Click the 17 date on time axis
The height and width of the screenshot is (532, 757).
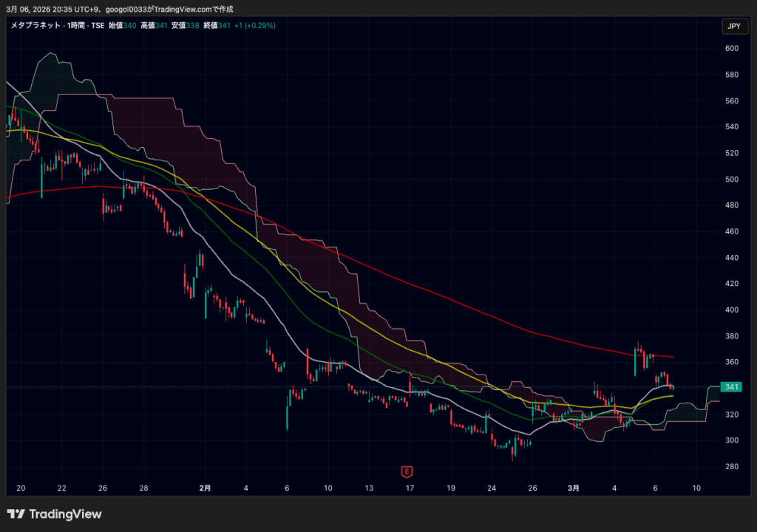pyautogui.click(x=410, y=488)
